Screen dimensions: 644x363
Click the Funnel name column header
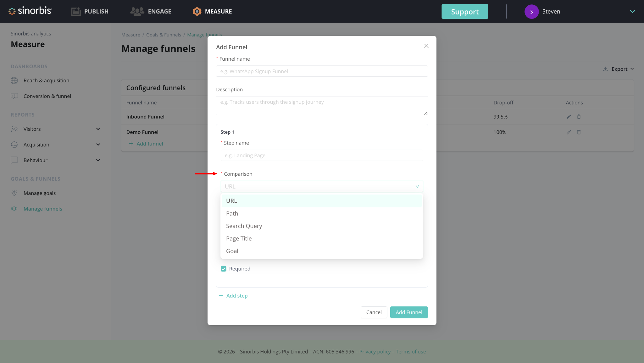142,102
